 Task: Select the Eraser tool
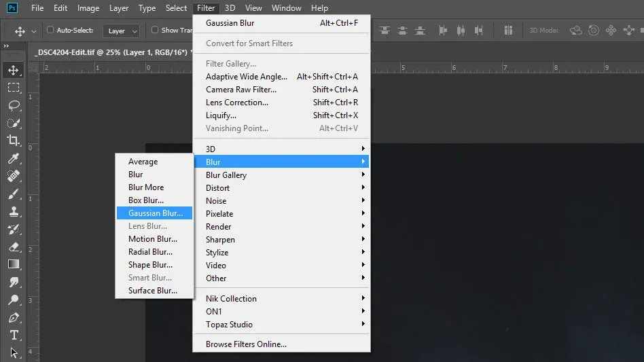14,247
